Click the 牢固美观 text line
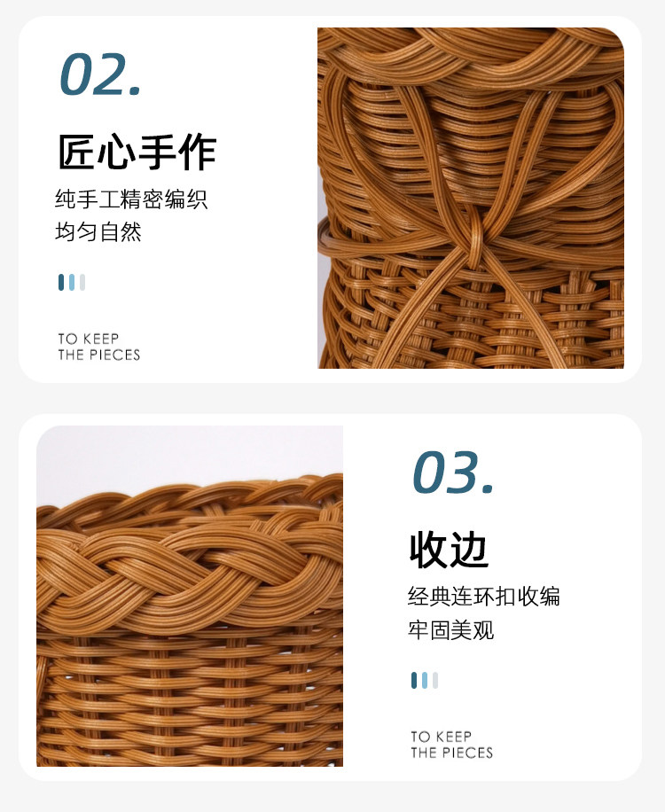The width and height of the screenshot is (665, 812). click(x=450, y=629)
